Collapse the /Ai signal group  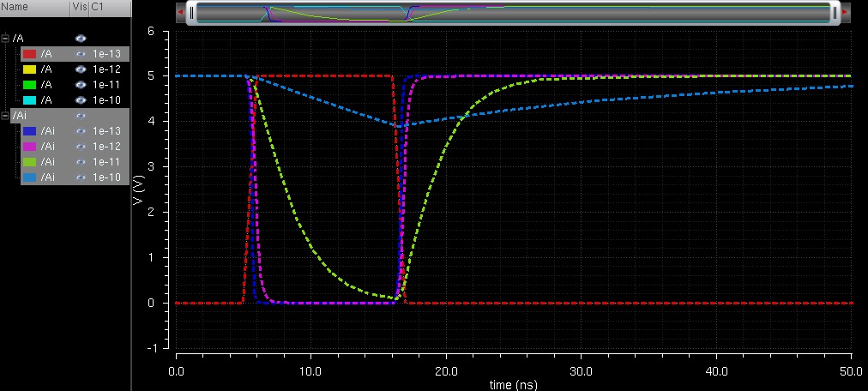point(5,116)
